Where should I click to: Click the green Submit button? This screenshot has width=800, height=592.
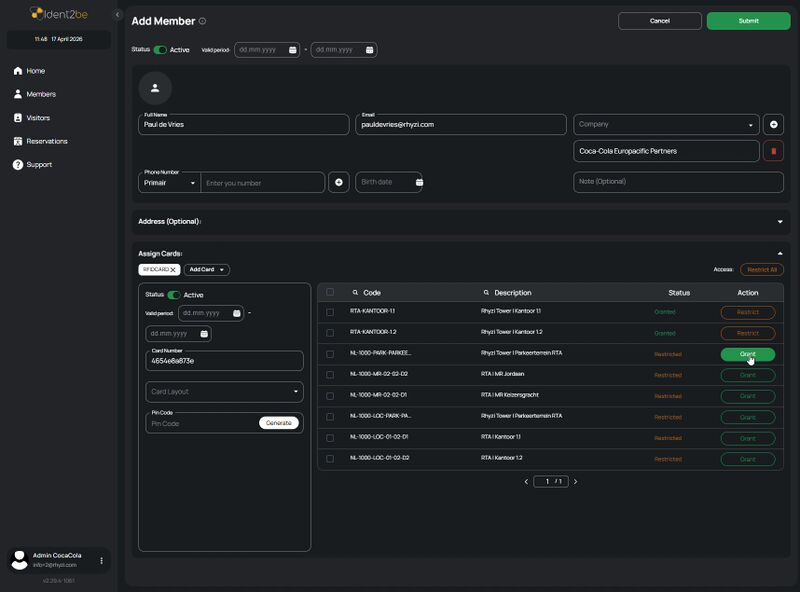click(x=748, y=20)
